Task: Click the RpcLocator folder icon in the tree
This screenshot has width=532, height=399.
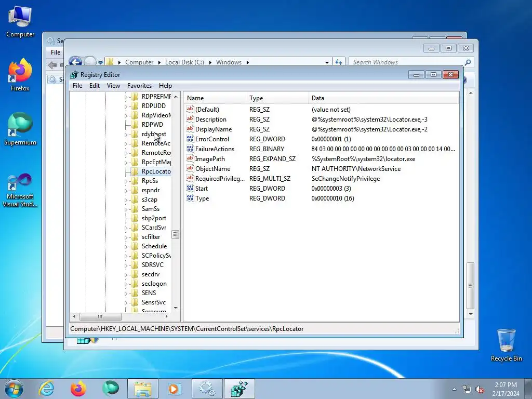Action: pyautogui.click(x=135, y=171)
